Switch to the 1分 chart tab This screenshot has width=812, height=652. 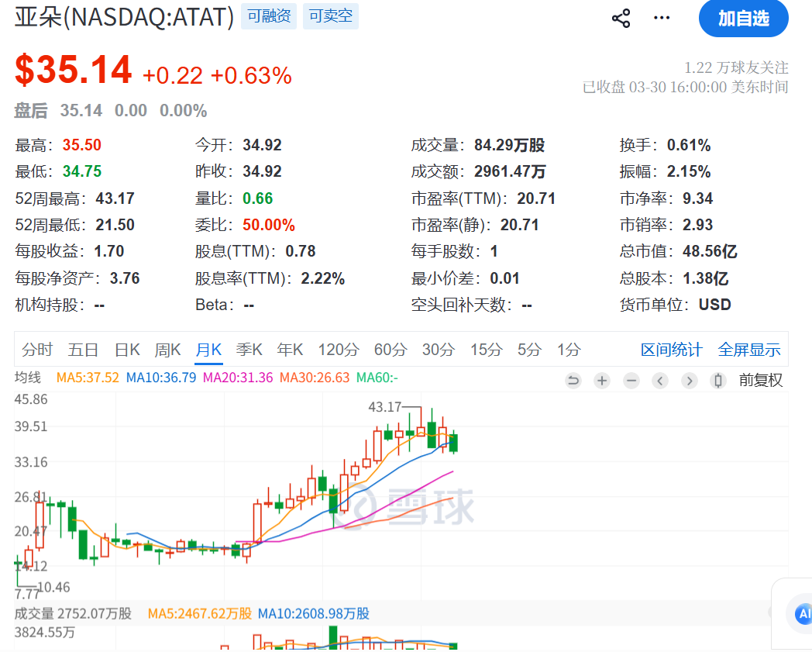(569, 350)
